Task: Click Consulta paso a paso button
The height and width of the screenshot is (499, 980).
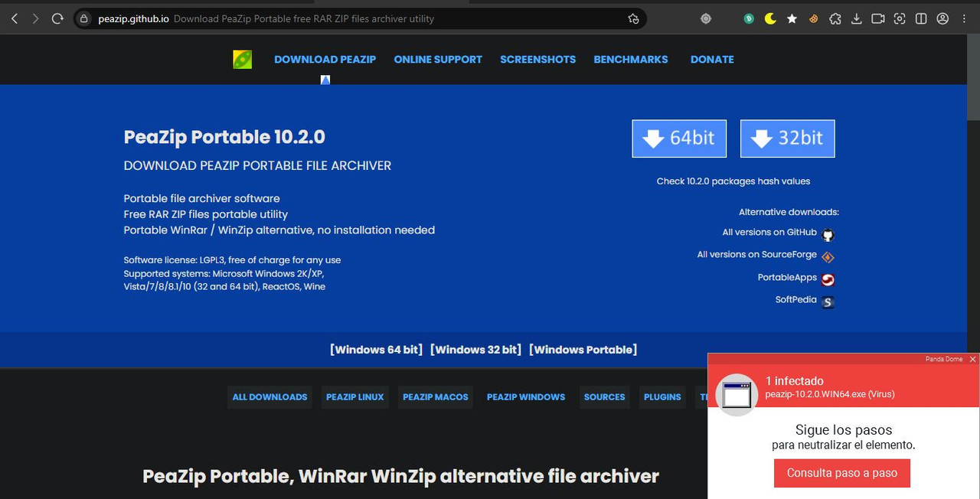Action: point(842,473)
